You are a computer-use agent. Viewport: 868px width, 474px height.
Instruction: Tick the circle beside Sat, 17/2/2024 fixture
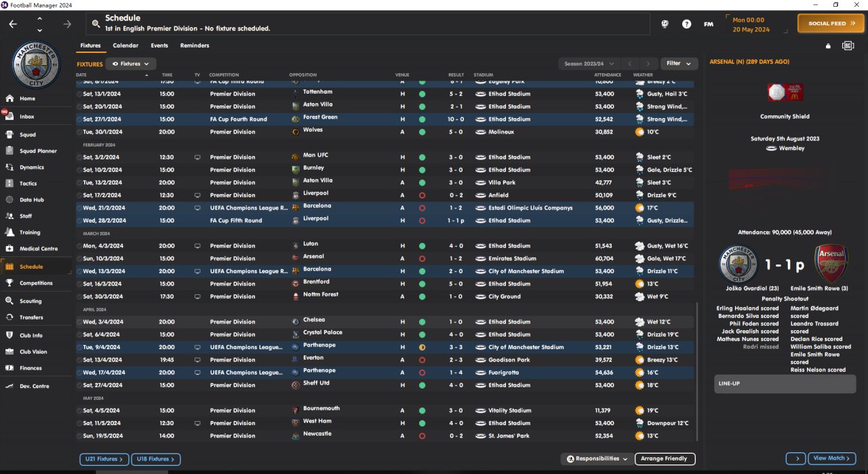79,195
